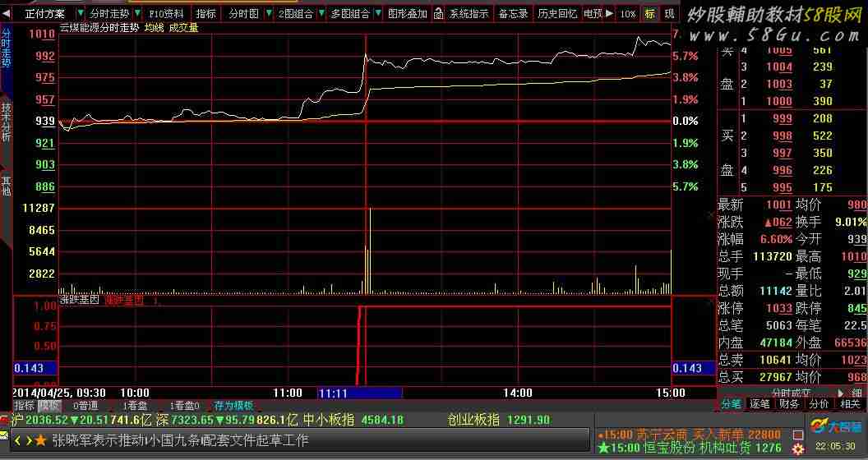Open 系统指示 in toolbar
This screenshot has height=460, width=868.
469,14
